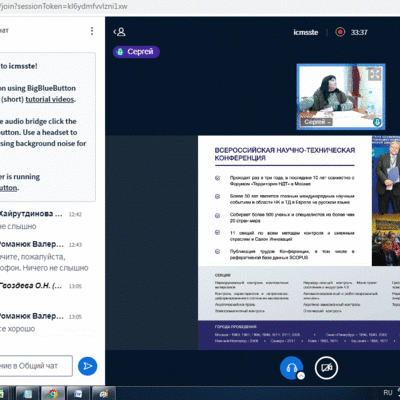Click Хайрутдинова's message at 12:42
400x400 pixels.
coord(41,220)
